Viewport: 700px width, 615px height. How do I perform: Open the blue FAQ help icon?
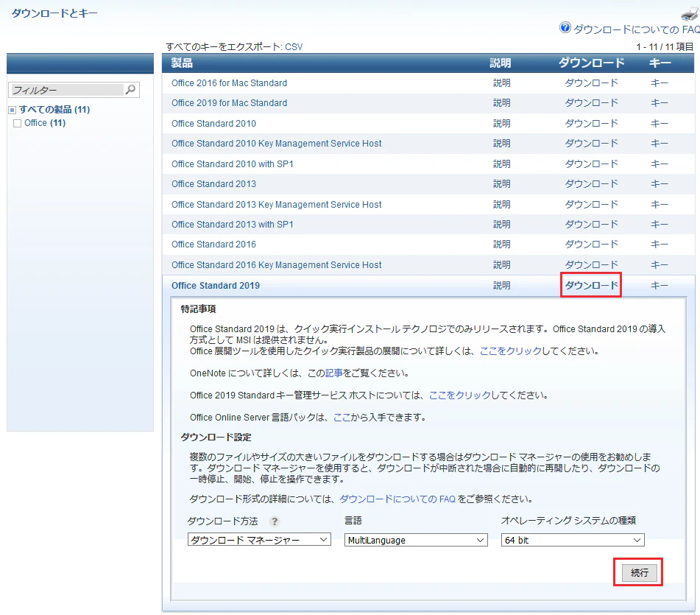point(565,28)
